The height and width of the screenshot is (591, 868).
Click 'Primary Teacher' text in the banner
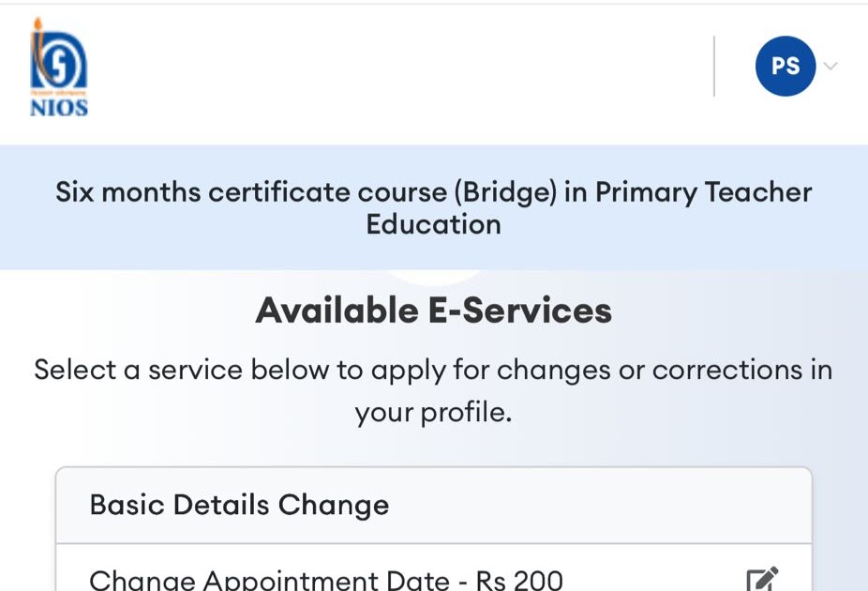(704, 192)
